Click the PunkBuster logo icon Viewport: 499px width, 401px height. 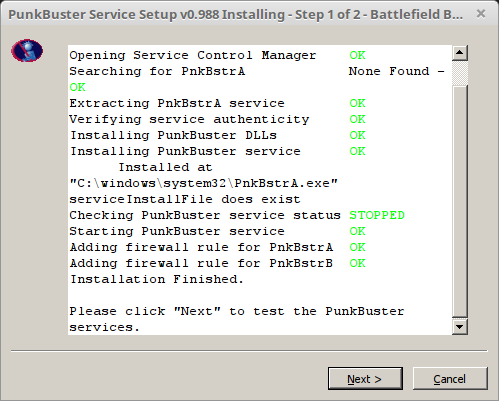[27, 51]
